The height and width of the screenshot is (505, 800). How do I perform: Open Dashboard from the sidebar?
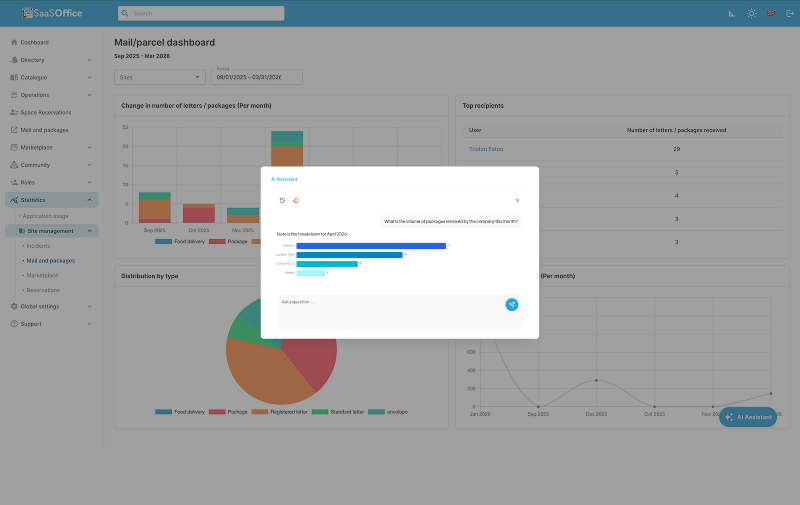[x=34, y=42]
